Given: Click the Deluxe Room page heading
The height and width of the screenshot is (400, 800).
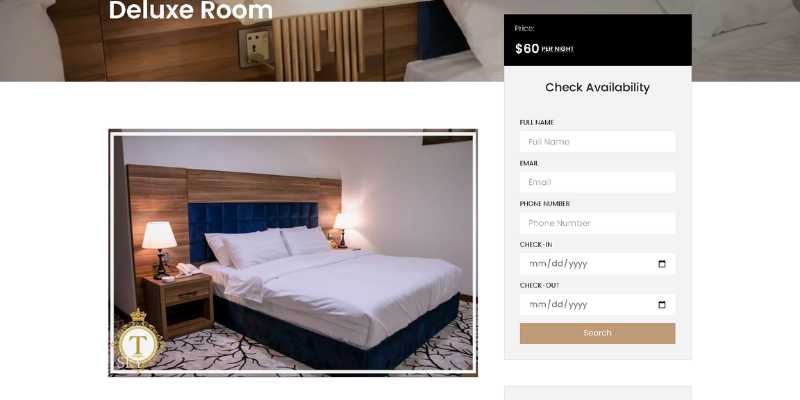Looking at the screenshot, I should click(191, 10).
